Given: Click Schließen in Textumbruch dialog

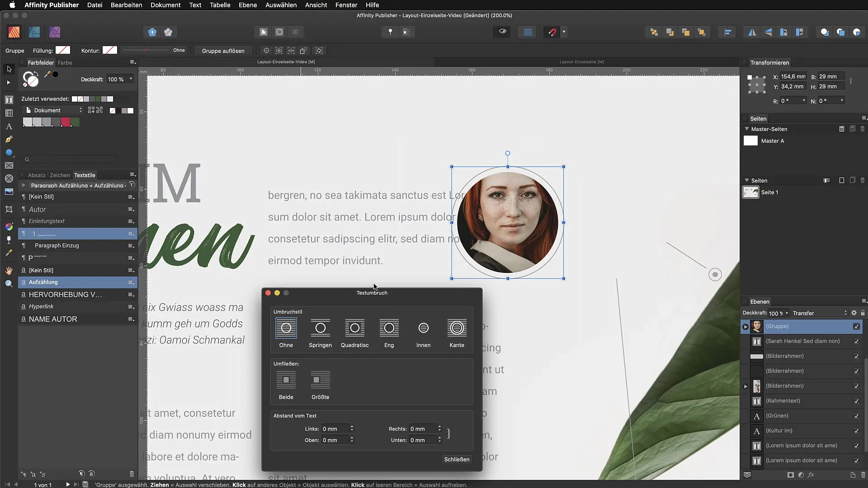Looking at the screenshot, I should tap(457, 459).
